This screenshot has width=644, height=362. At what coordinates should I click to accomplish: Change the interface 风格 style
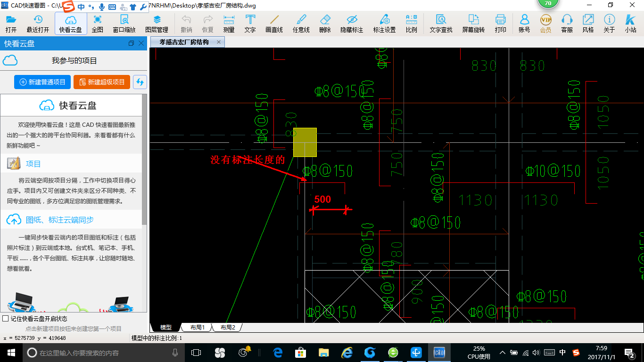click(588, 24)
